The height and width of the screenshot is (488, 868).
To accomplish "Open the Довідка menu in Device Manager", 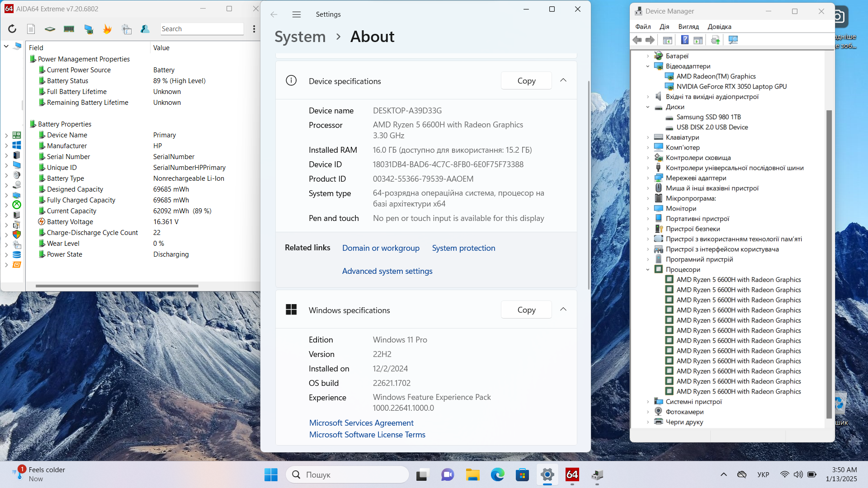I will pos(719,27).
